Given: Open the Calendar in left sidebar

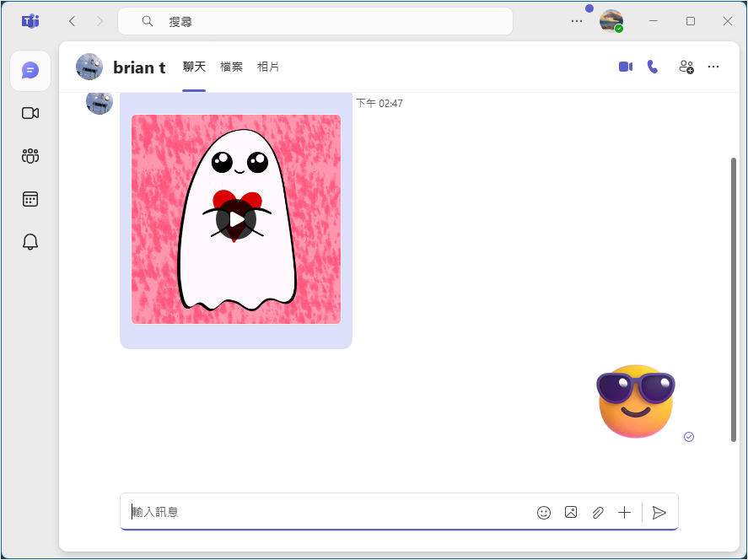Looking at the screenshot, I should [30, 199].
